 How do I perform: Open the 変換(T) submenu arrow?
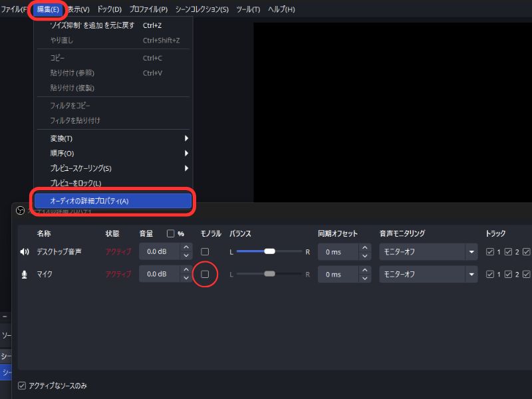(x=186, y=138)
